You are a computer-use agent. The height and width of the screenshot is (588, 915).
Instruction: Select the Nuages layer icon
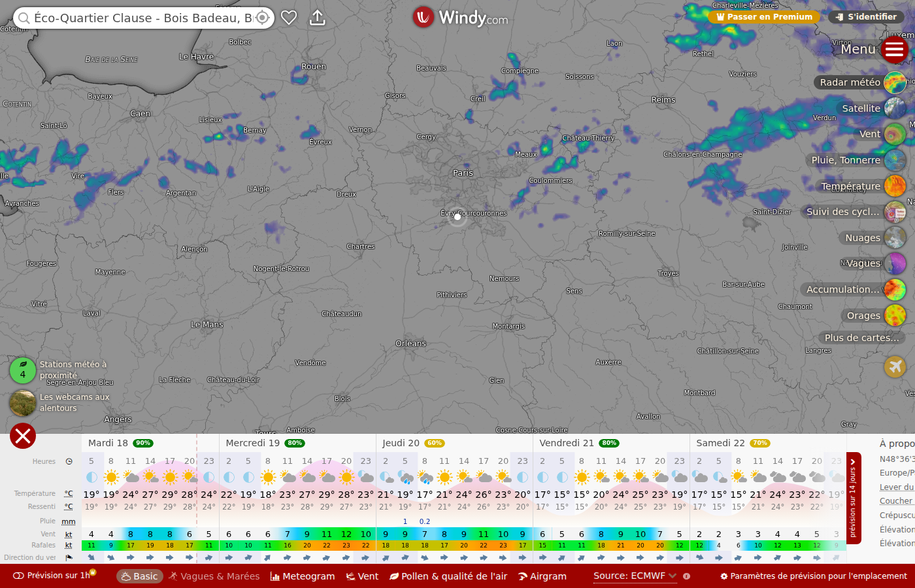(895, 238)
